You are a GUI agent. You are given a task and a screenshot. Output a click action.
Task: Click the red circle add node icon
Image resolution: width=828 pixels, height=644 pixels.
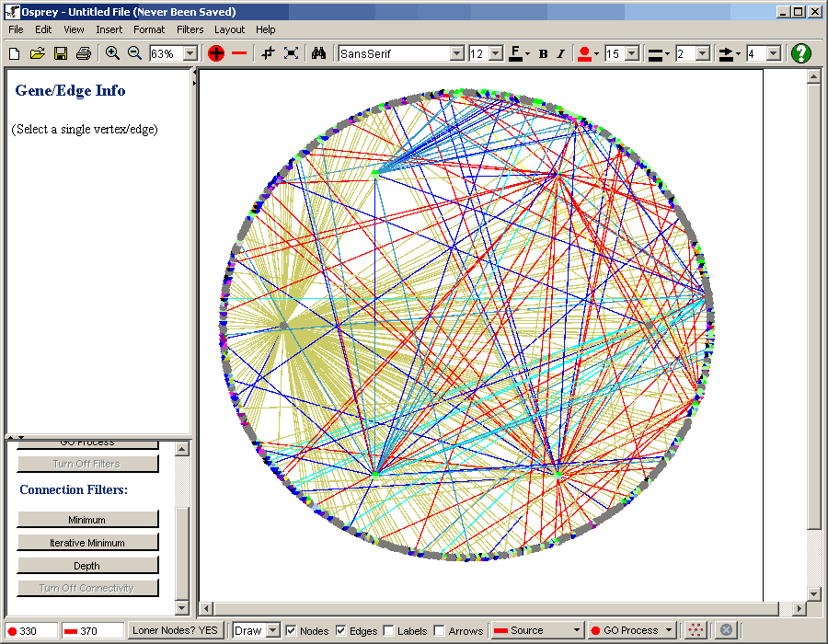coord(216,53)
